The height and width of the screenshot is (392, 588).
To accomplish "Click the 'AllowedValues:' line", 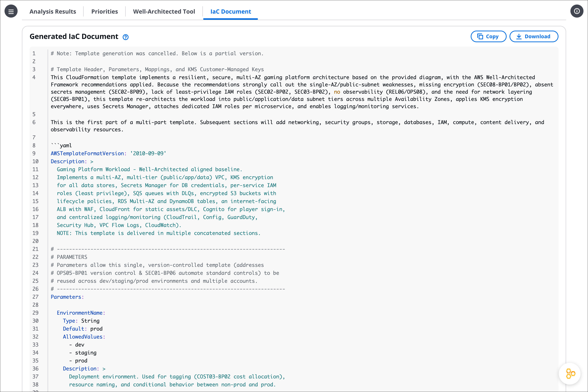I will (84, 337).
